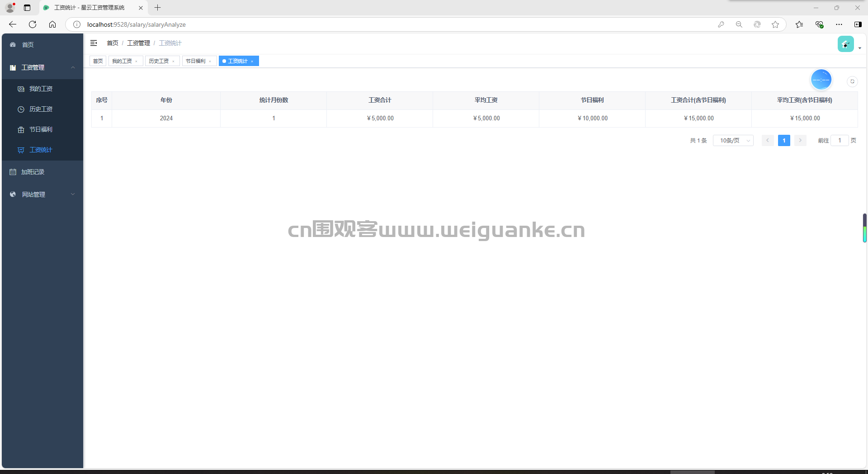Click the 共 1 条 total count text

click(x=698, y=141)
